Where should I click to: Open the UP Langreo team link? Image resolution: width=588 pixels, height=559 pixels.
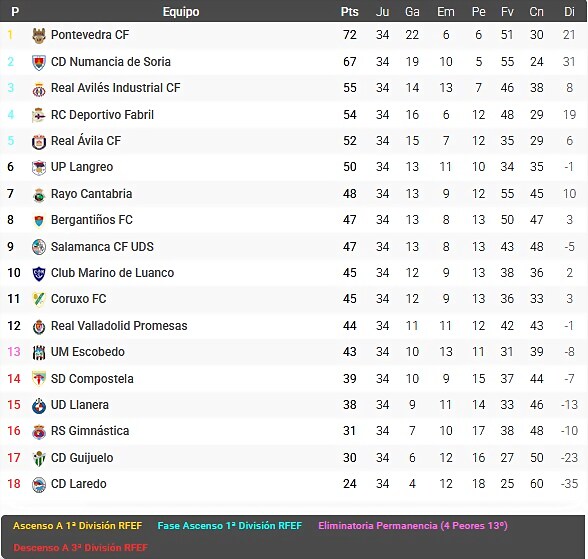point(82,167)
